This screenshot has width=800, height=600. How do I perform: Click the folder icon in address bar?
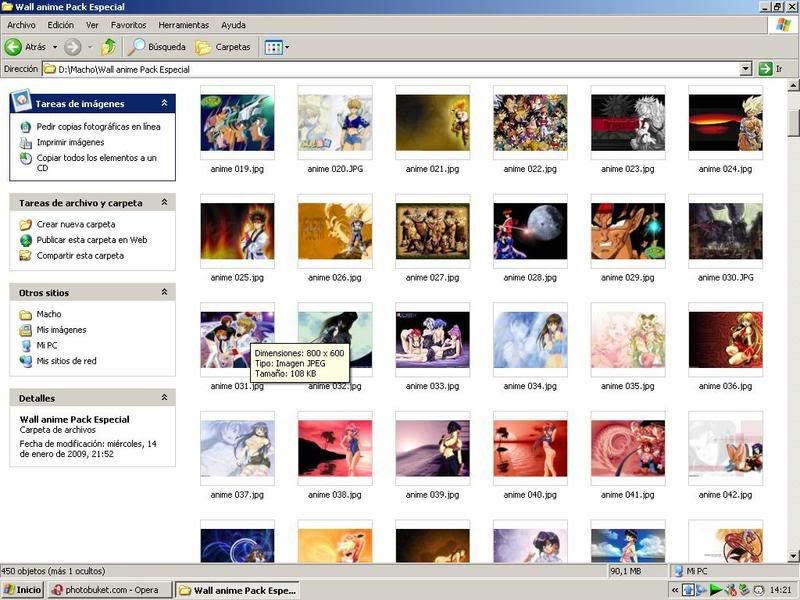click(x=49, y=69)
